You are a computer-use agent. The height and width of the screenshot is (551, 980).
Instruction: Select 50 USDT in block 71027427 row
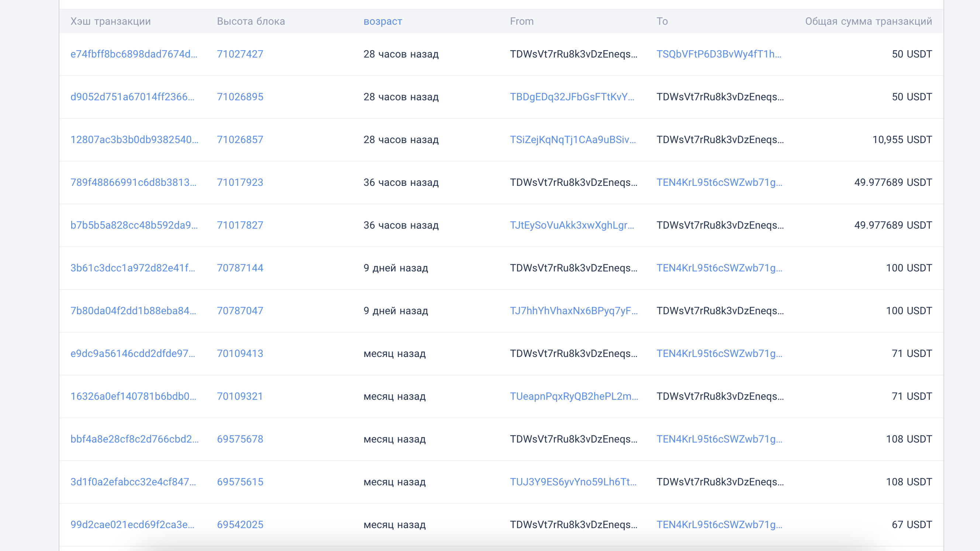tap(912, 54)
